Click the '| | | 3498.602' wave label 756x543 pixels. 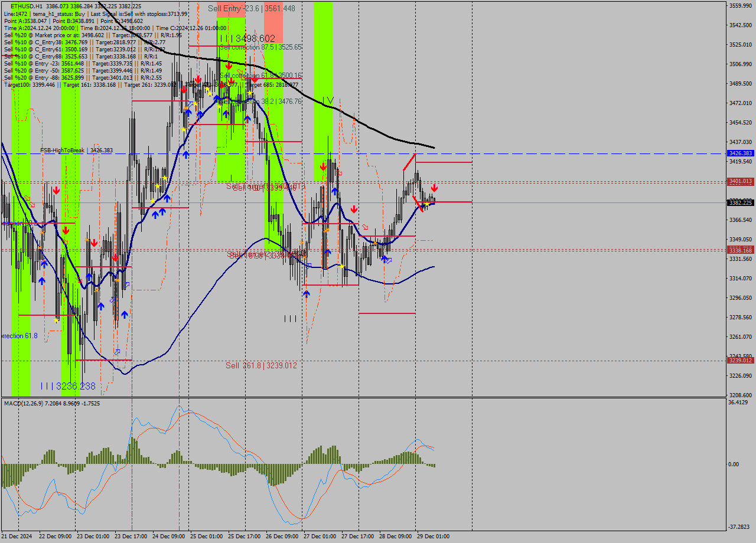(247, 38)
